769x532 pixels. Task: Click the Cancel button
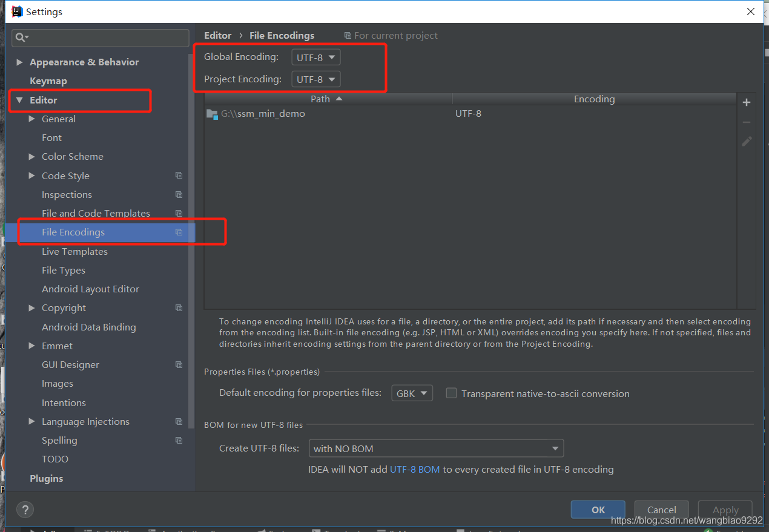(x=661, y=510)
